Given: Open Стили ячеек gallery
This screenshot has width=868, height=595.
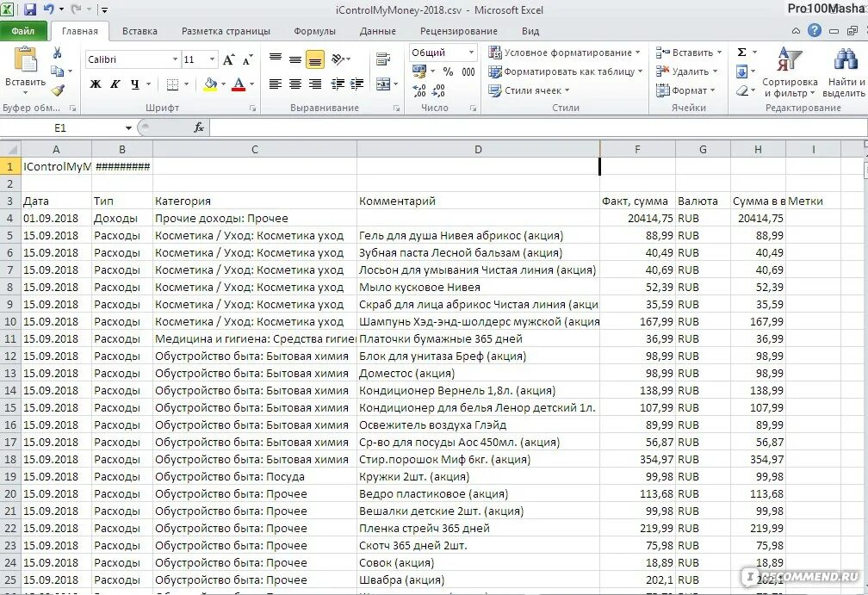Looking at the screenshot, I should [x=528, y=90].
